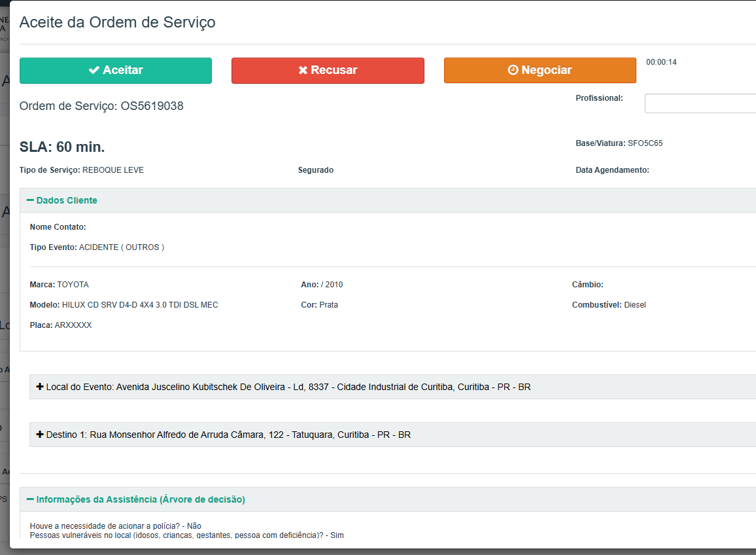Screen dimensions: 756x555
Task: Click the order number OS5619038
Action: [152, 106]
